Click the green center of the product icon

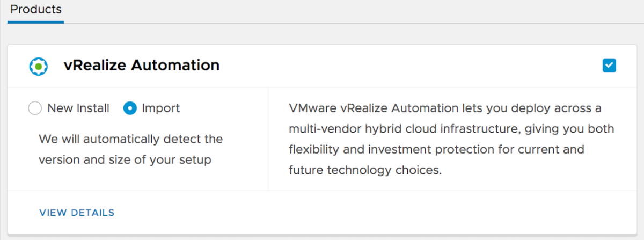[39, 66]
